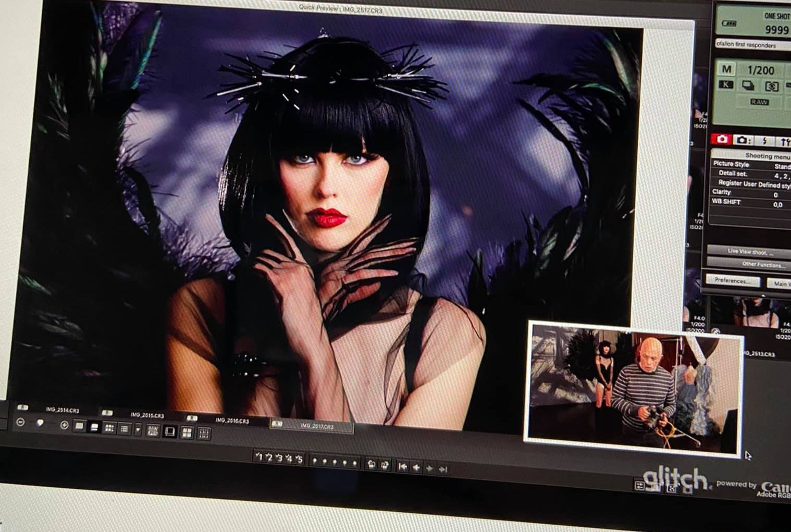Click the Preferences... button
The width and height of the screenshot is (791, 532).
tap(732, 280)
